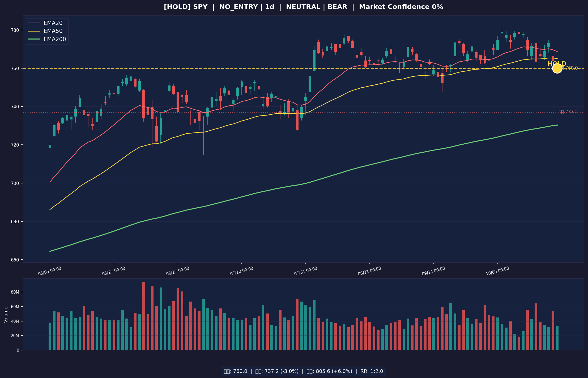
Task: Click the 40M volume axis label
Action: tap(16, 321)
